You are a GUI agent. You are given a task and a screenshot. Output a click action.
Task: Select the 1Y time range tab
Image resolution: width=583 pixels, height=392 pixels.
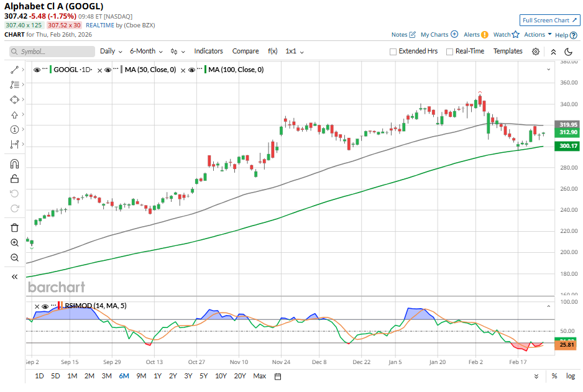pos(157,376)
